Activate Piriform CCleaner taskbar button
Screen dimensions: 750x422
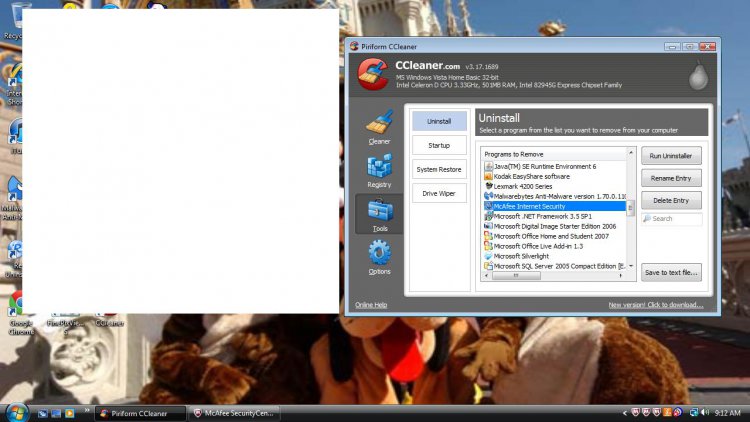[x=140, y=413]
